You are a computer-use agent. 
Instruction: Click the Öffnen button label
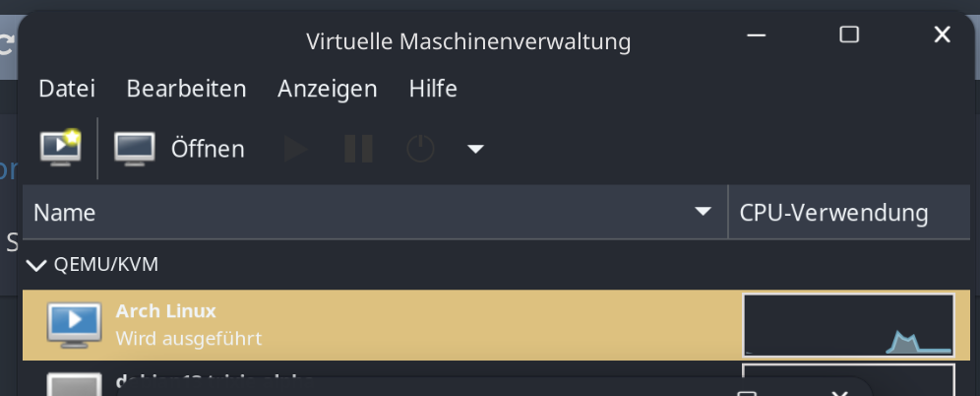click(208, 149)
